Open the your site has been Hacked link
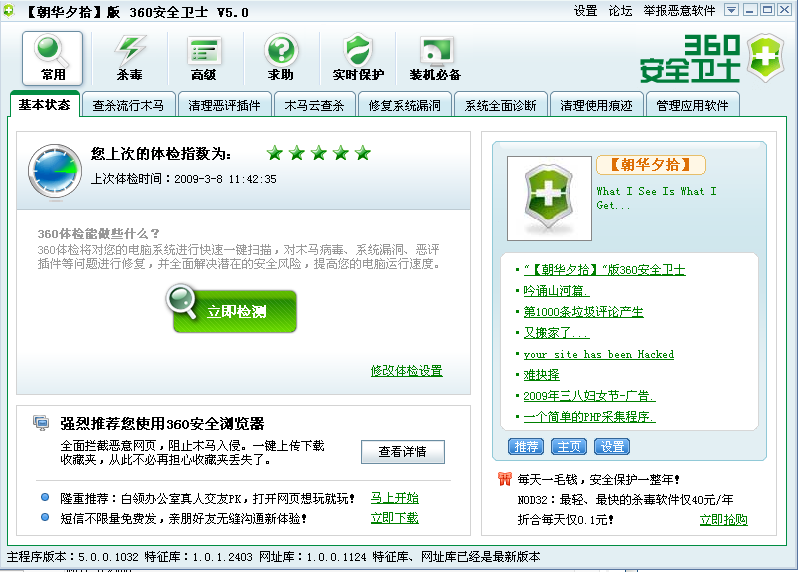 (x=598, y=354)
